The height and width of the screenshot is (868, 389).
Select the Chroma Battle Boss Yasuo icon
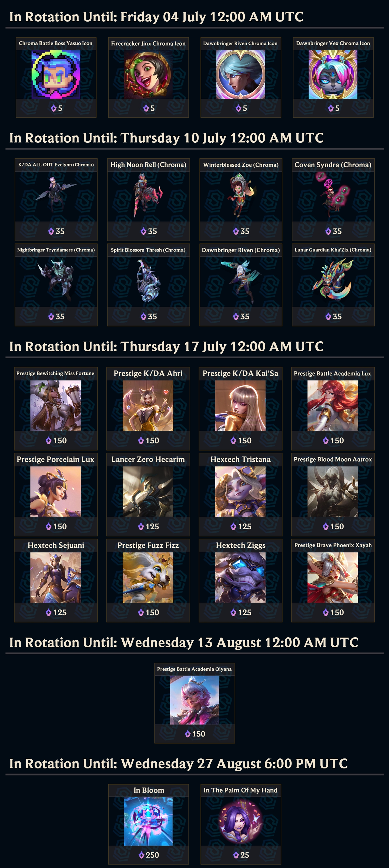[56, 74]
